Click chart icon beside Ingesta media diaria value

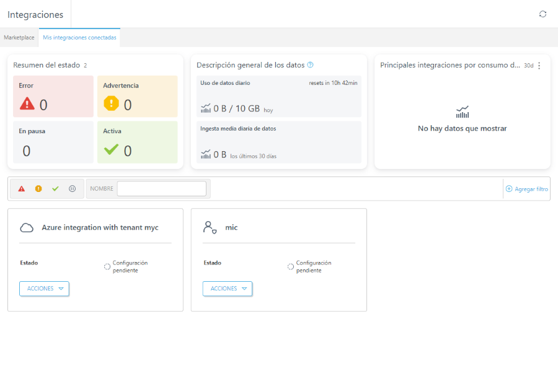pos(206,154)
